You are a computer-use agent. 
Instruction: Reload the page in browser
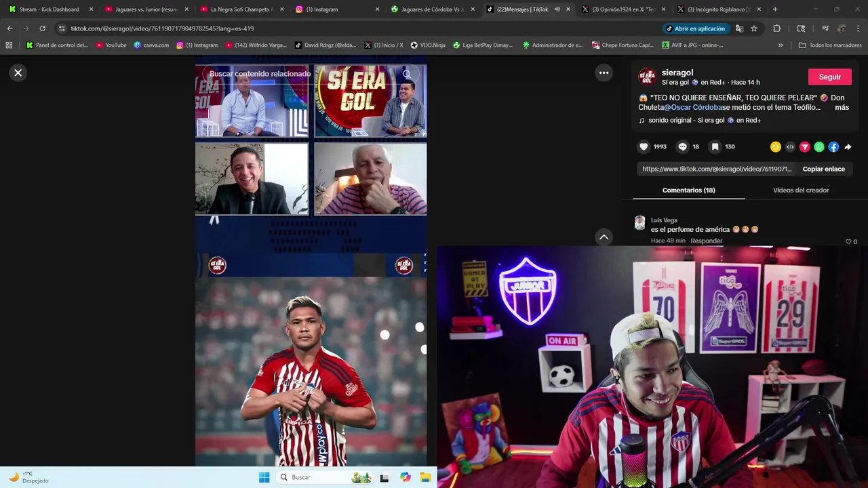coord(42,28)
